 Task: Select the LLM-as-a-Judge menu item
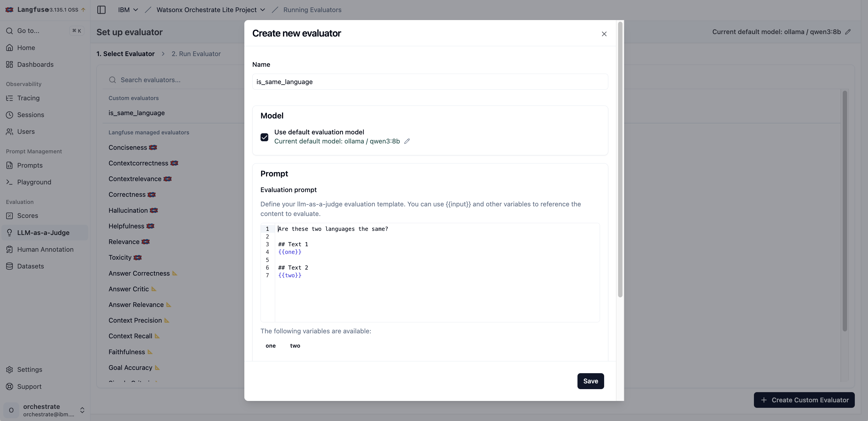click(x=43, y=232)
